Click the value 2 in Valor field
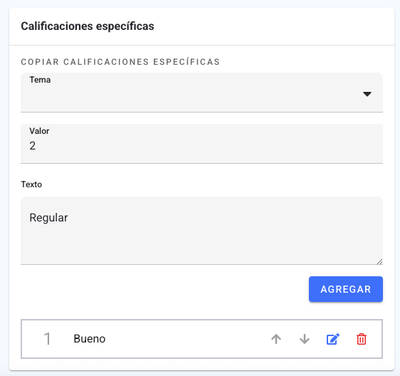This screenshot has height=376, width=400. [x=32, y=146]
